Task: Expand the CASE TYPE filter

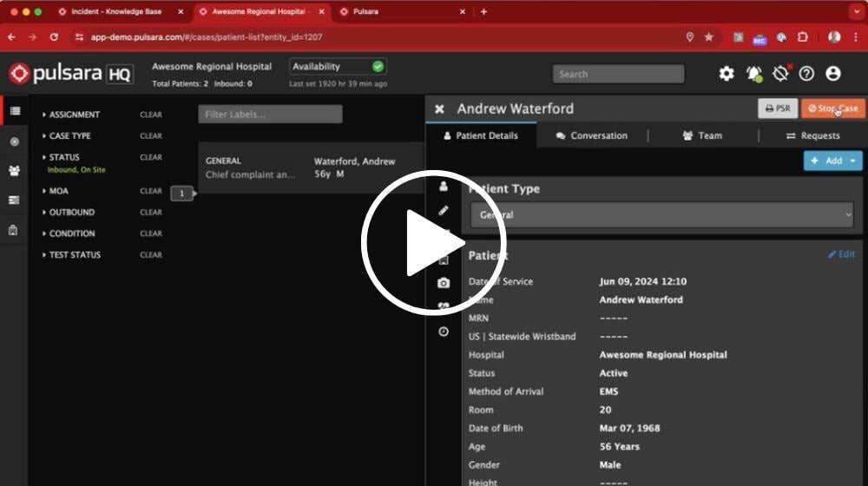Action: [x=67, y=135]
